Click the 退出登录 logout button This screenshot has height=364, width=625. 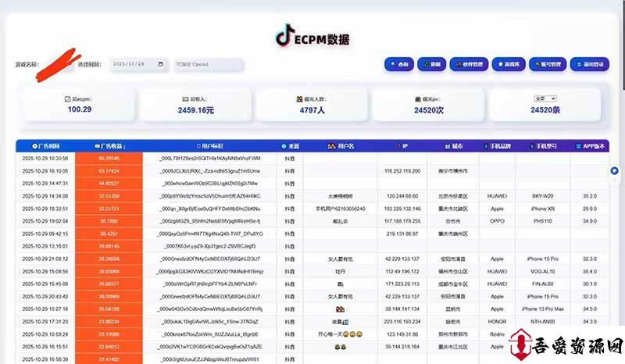pos(588,65)
